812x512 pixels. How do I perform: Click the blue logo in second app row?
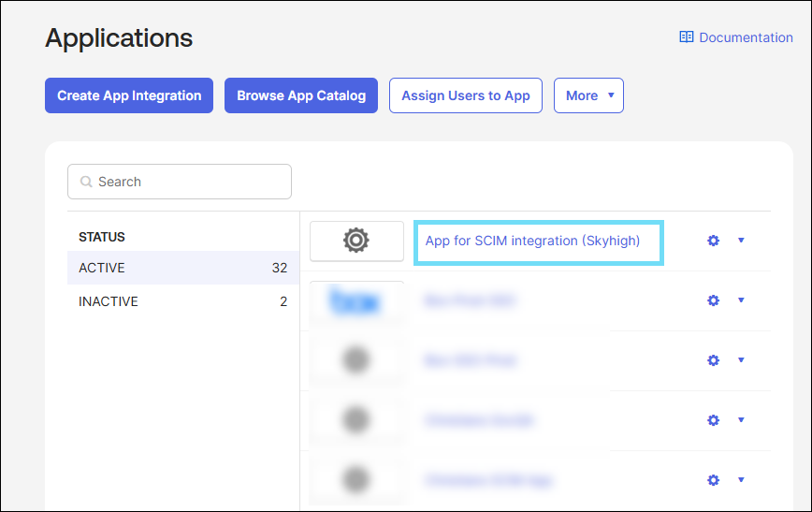355,300
